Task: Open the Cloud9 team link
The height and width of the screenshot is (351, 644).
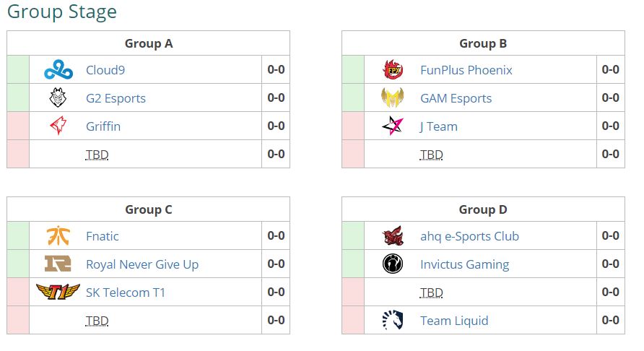Action: tap(105, 70)
